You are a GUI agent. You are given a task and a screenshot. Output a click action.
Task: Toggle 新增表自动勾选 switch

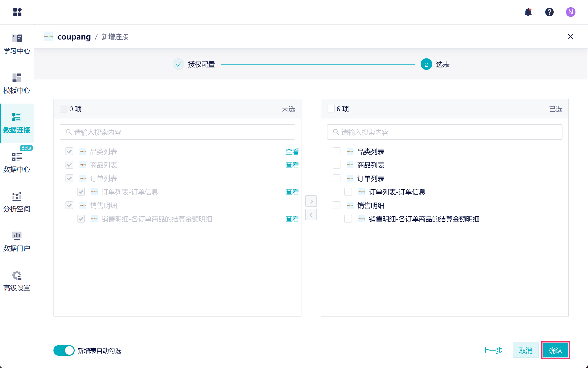64,350
